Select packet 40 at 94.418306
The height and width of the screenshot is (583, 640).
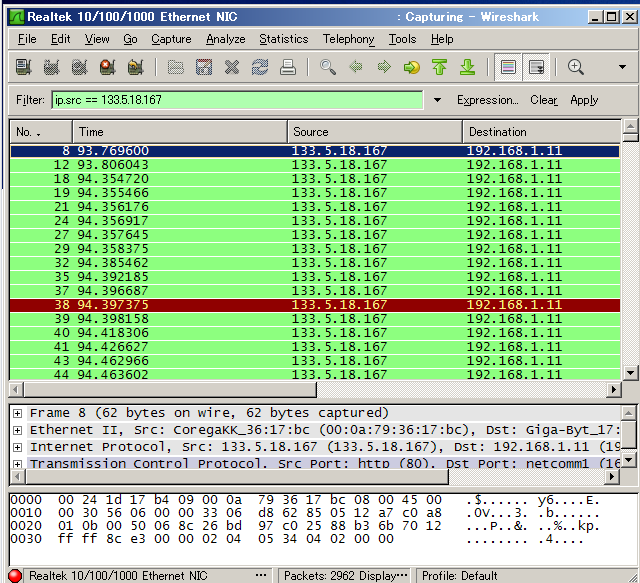pyautogui.click(x=315, y=333)
